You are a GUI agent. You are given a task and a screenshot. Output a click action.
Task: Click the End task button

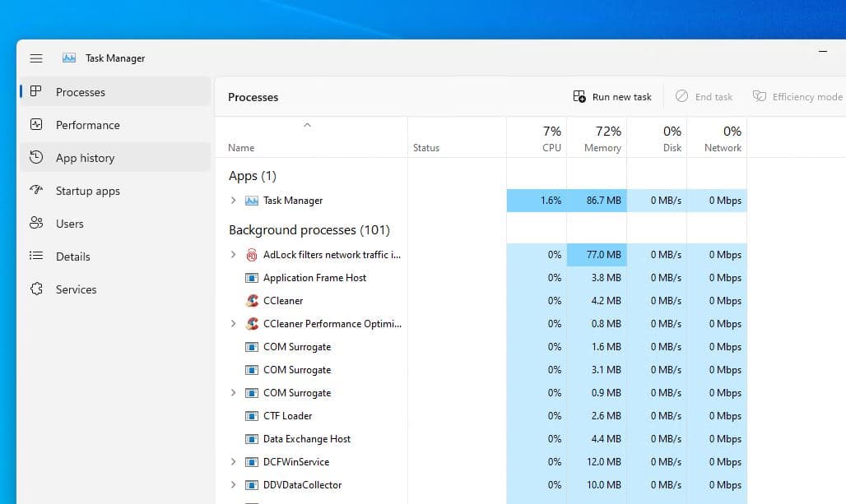[x=704, y=96]
